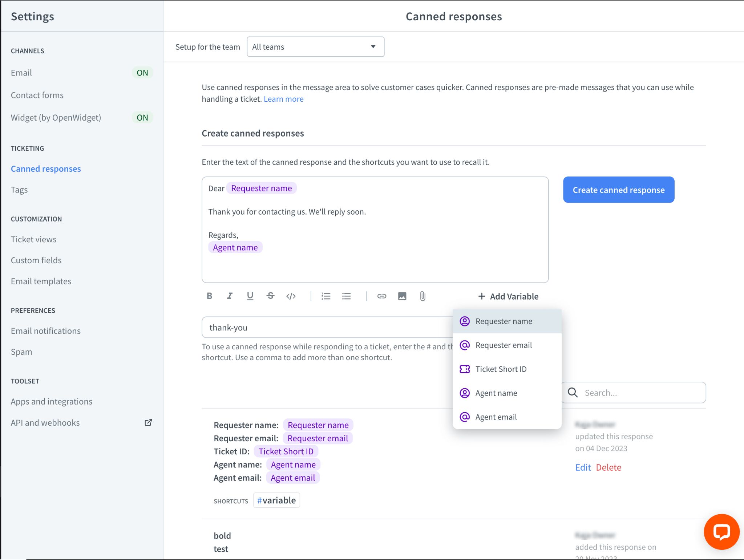Image resolution: width=744 pixels, height=560 pixels.
Task: Choose Agent name from the variable menu
Action: tap(507, 393)
